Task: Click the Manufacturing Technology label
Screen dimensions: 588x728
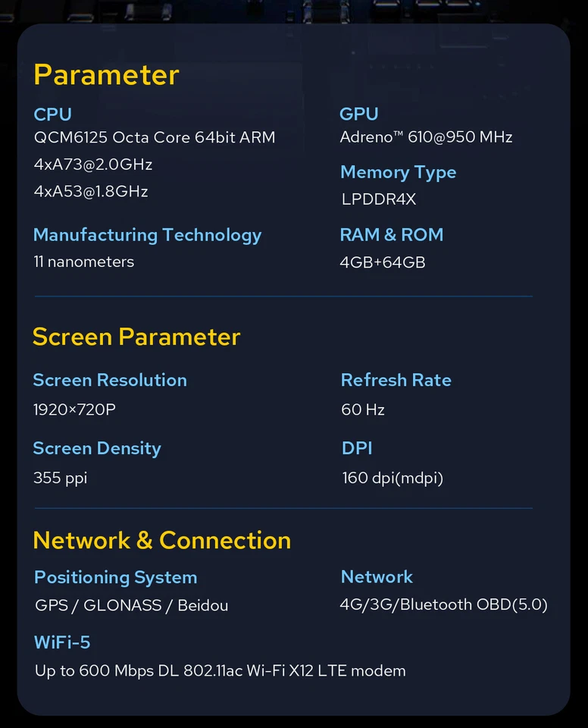Action: click(147, 235)
